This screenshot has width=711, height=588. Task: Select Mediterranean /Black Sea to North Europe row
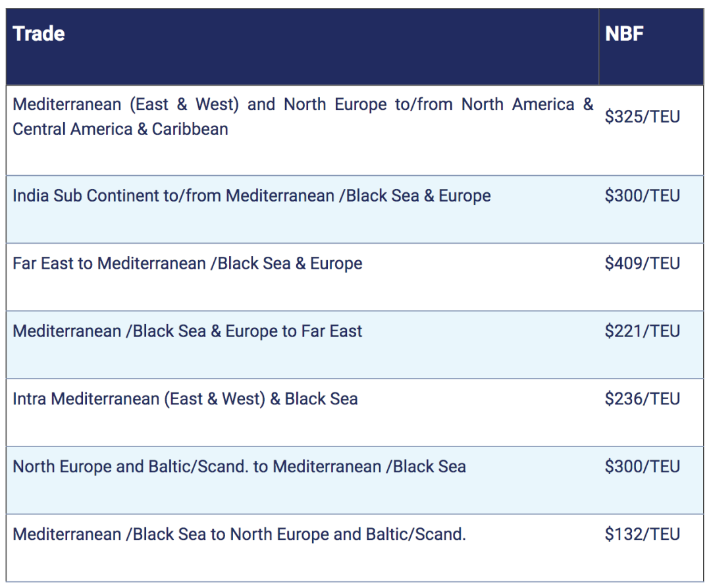point(239,534)
